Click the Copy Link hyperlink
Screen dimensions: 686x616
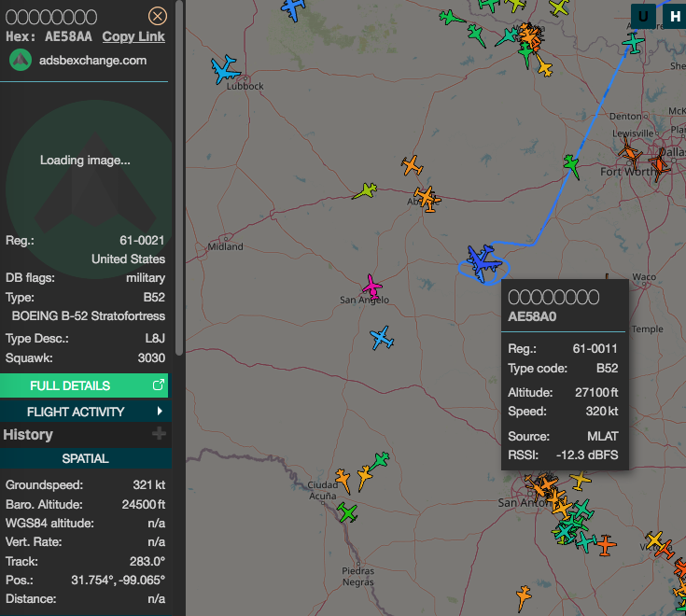coord(133,36)
